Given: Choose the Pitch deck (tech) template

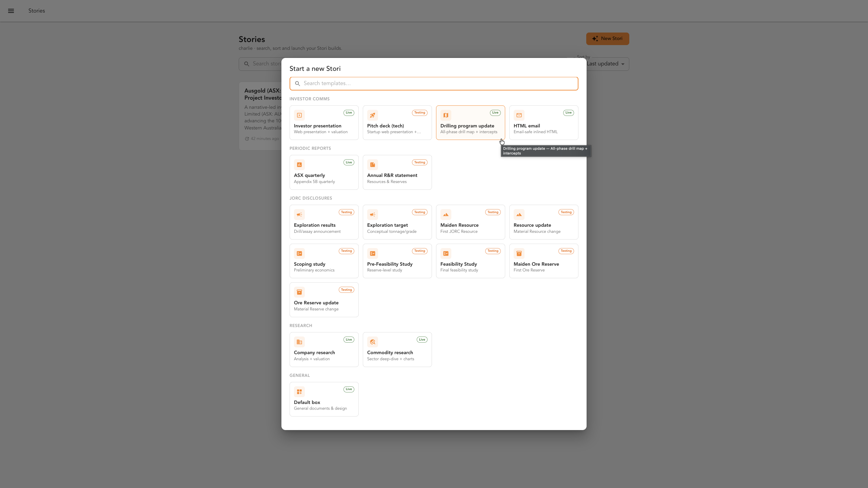Looking at the screenshot, I should click(397, 123).
